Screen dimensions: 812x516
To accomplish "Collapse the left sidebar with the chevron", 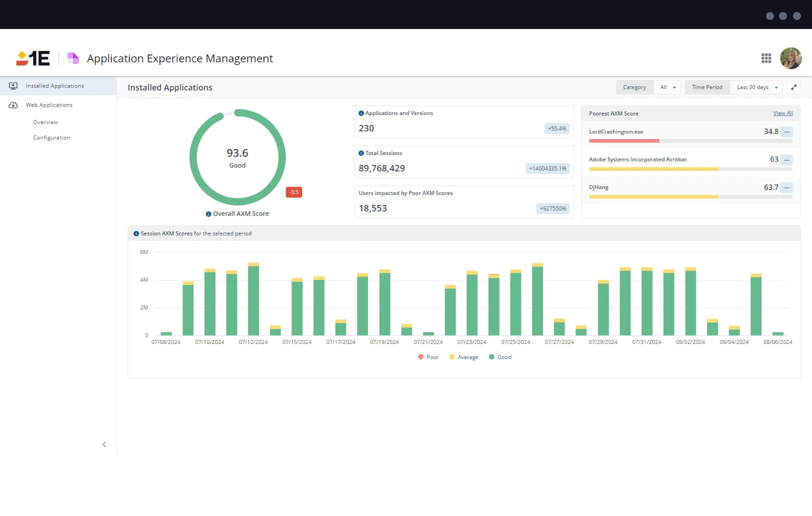I will point(104,444).
